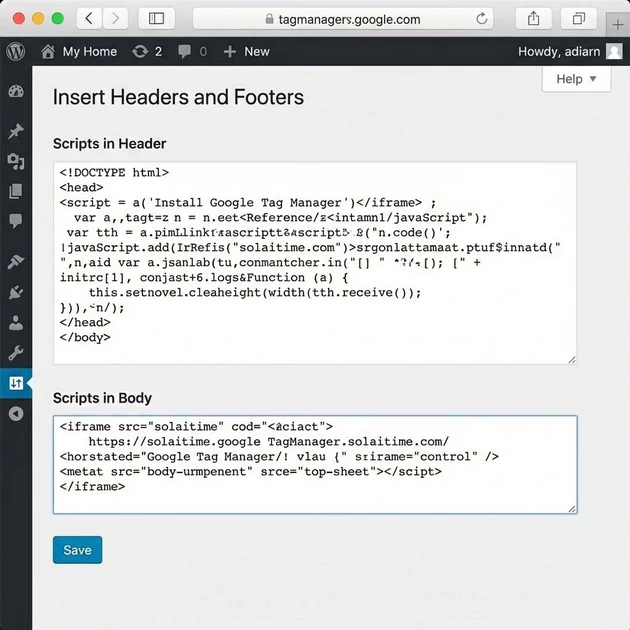Expand the Help dropdown tab
The image size is (630, 630).
576,79
